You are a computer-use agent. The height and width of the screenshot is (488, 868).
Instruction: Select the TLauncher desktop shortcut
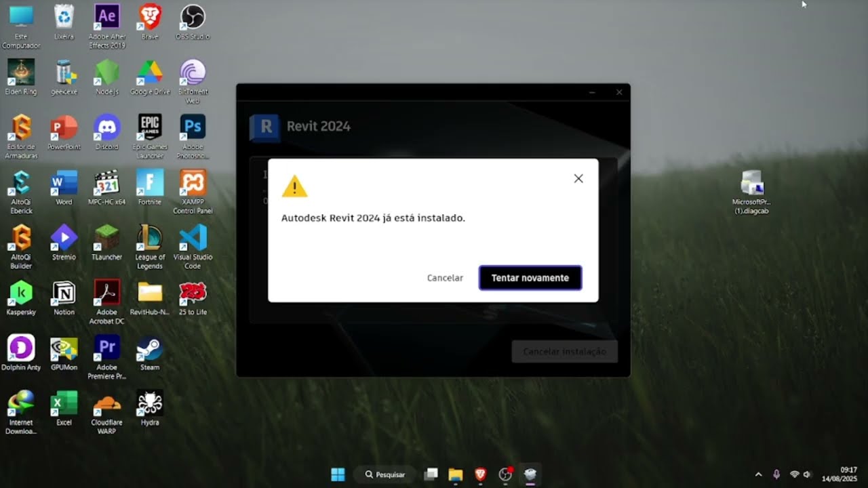click(107, 243)
